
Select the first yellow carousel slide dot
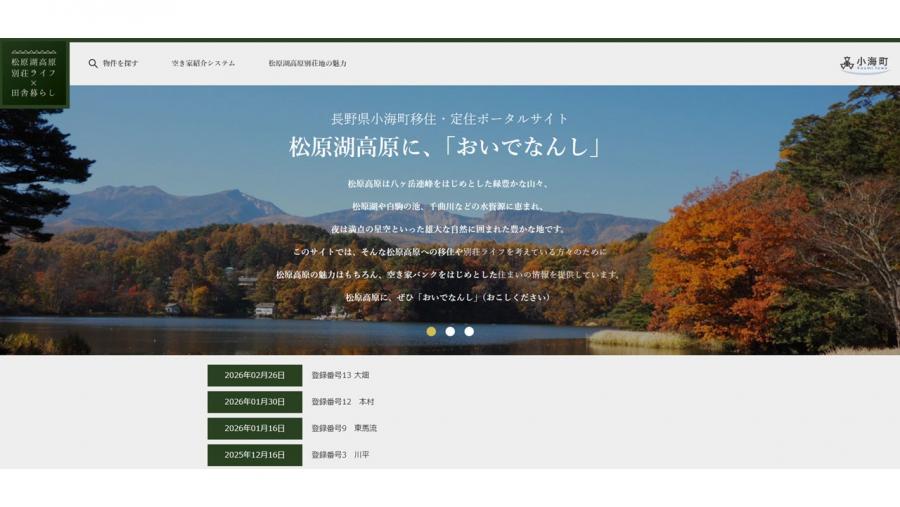431,331
